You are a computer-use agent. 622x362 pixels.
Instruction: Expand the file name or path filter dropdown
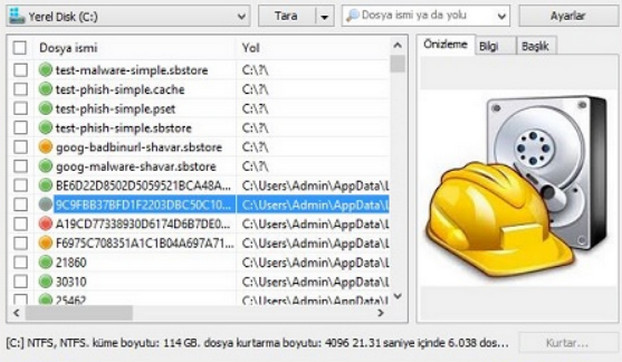501,16
